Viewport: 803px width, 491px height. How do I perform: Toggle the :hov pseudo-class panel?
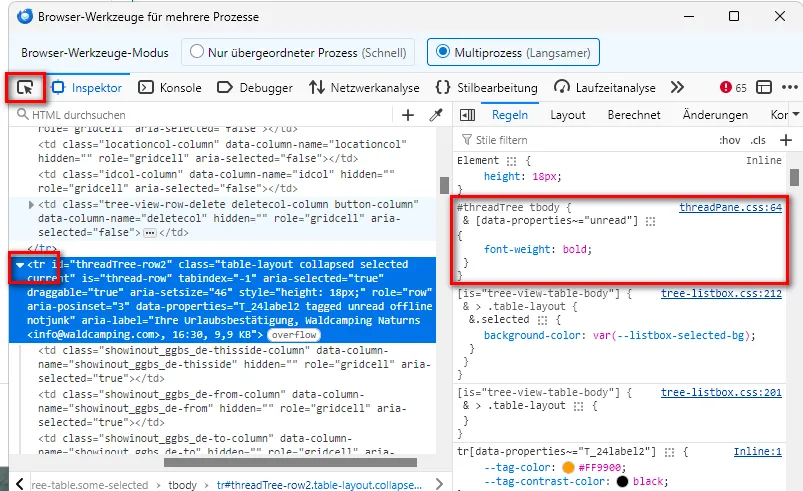click(x=729, y=140)
